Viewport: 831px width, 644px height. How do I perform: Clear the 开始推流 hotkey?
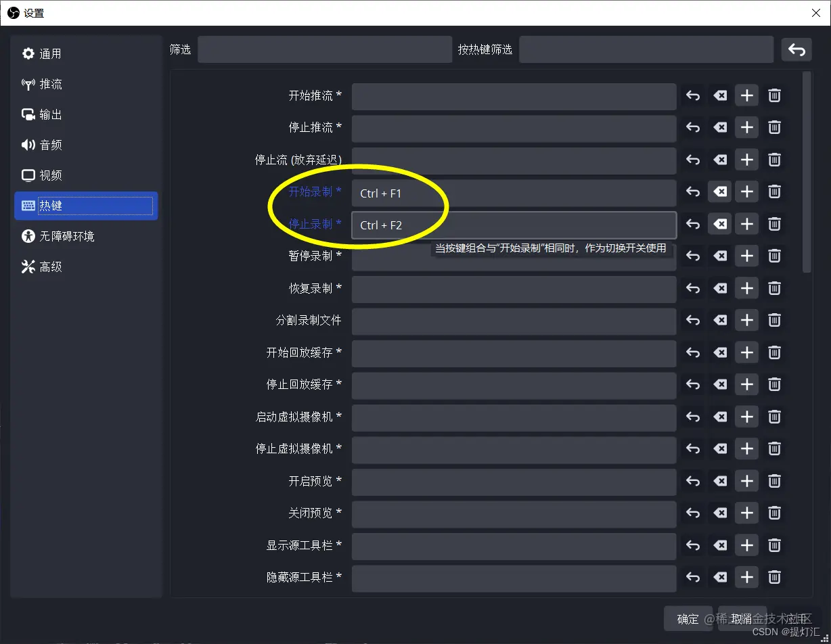(x=720, y=96)
